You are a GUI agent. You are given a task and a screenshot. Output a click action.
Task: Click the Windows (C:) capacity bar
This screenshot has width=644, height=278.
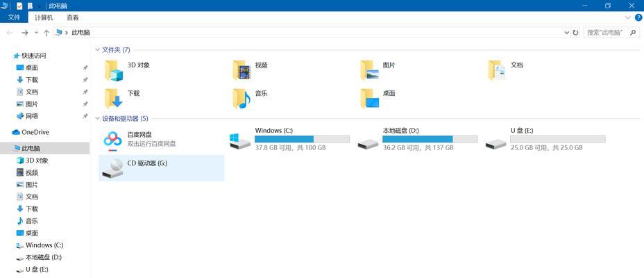pyautogui.click(x=303, y=139)
